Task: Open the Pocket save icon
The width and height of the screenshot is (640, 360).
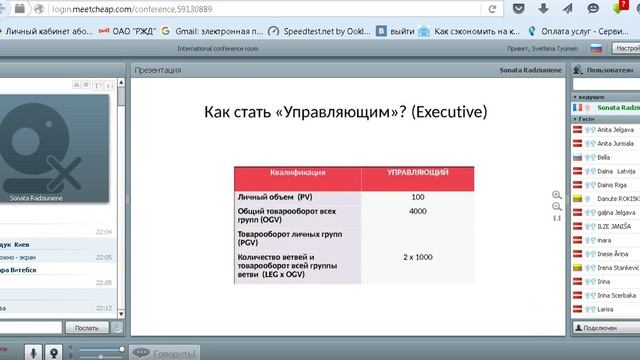Action: tap(518, 9)
